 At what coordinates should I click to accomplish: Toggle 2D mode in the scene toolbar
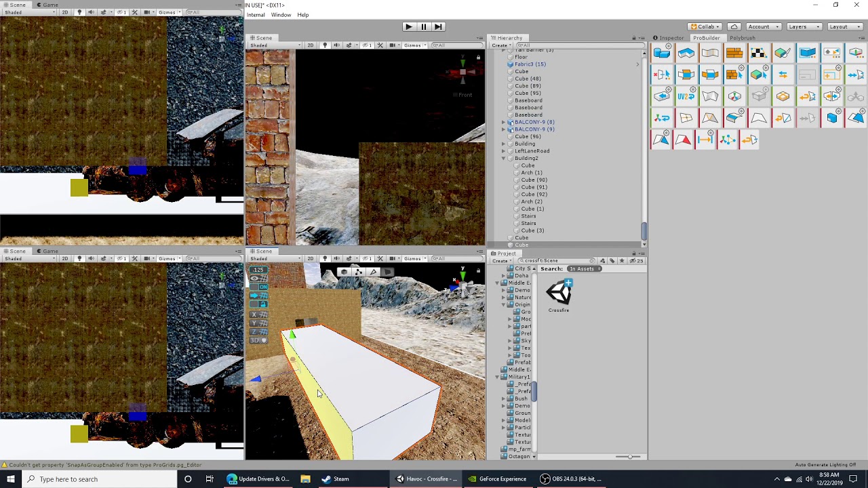[x=311, y=258]
